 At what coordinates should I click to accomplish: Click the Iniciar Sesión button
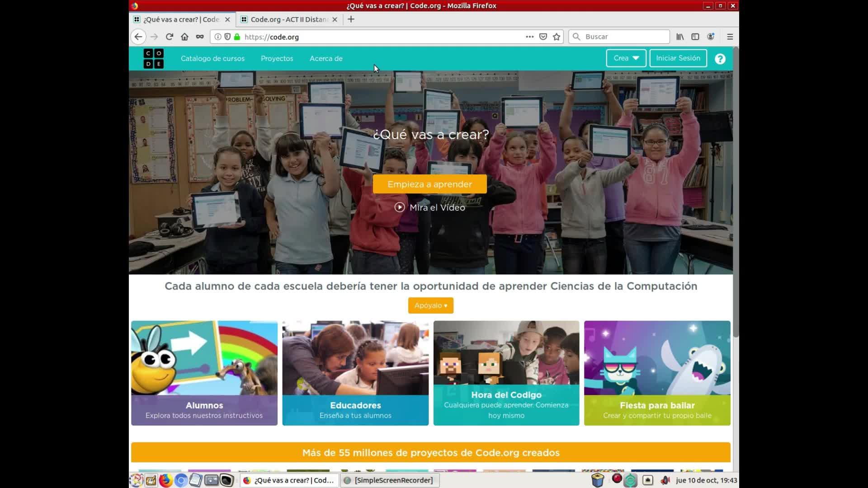678,58
